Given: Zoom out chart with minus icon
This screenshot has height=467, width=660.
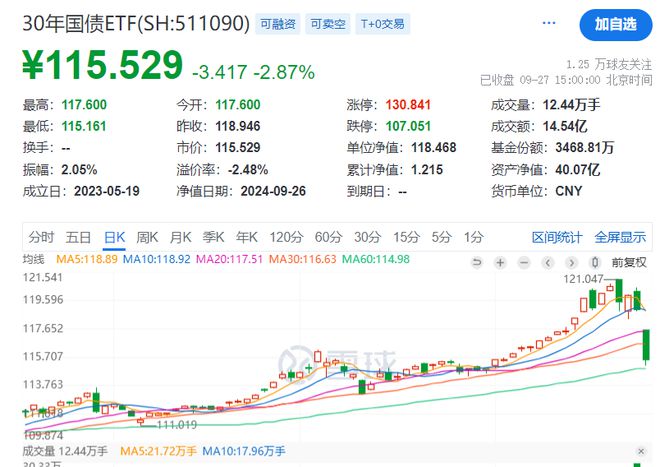Looking at the screenshot, I should [524, 263].
